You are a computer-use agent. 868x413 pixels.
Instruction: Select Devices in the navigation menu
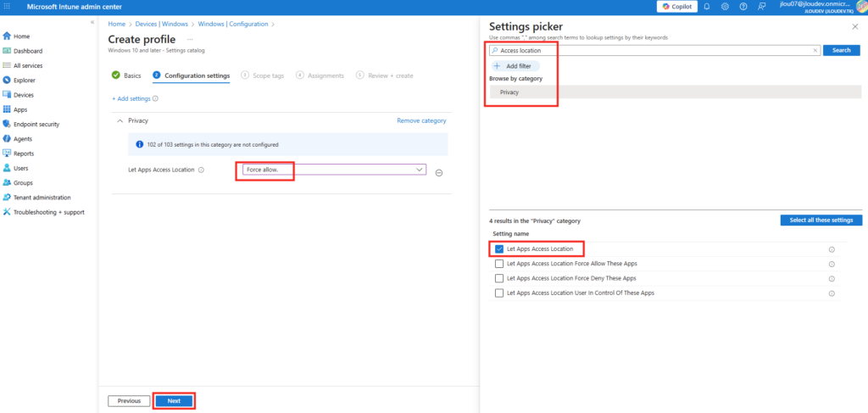click(24, 95)
